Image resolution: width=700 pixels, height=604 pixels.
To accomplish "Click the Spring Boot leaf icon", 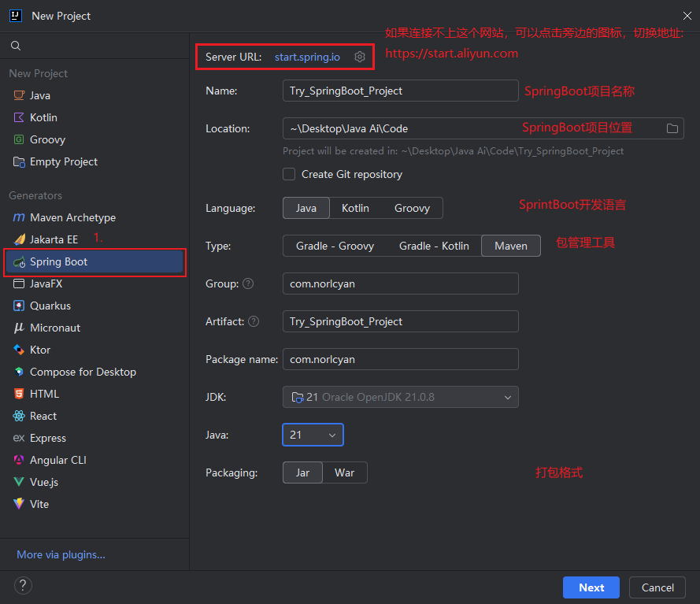I will coord(19,261).
